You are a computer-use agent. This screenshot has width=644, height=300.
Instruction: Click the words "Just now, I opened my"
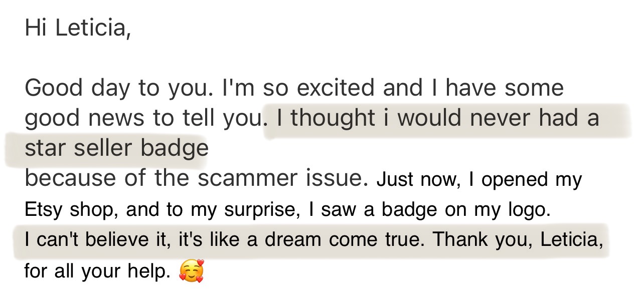478,180
